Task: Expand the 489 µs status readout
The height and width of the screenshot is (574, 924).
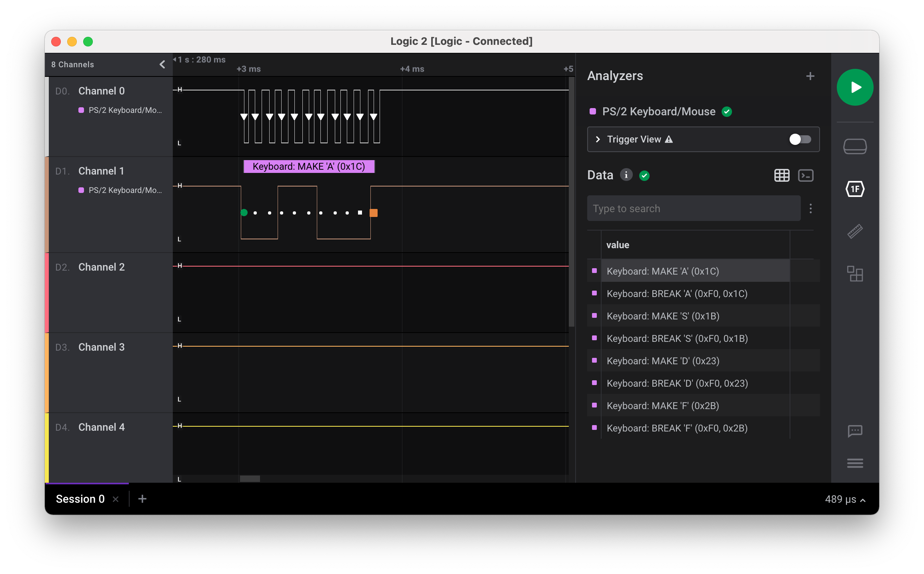Action: click(x=845, y=499)
